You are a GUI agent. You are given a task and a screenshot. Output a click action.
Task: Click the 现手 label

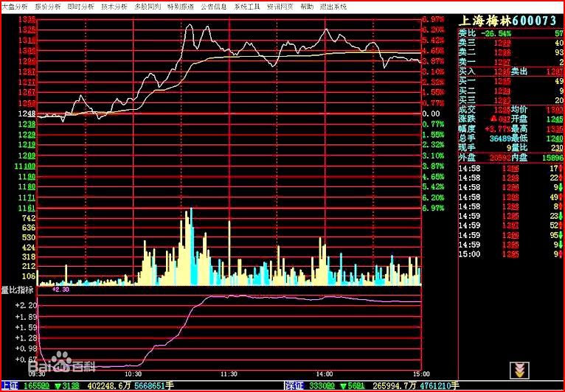[468, 147]
